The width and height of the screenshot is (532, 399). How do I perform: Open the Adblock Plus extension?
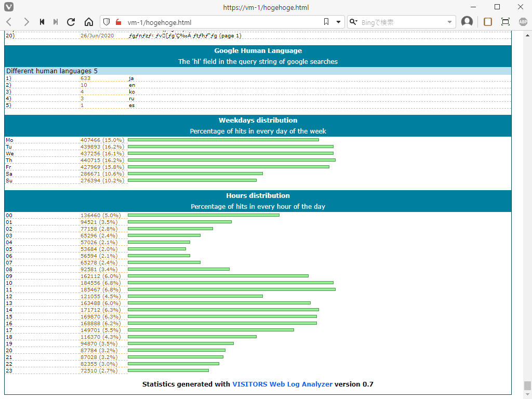pyautogui.click(x=523, y=22)
